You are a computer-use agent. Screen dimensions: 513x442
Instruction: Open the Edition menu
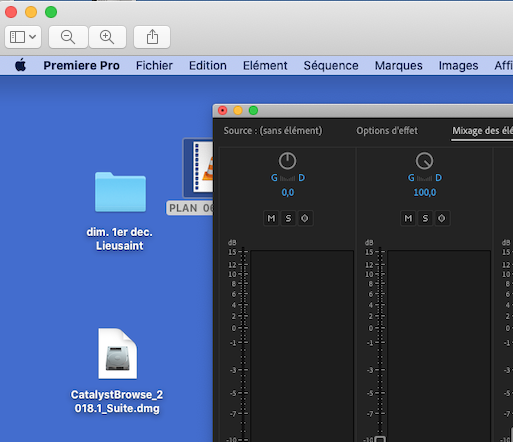coord(208,65)
